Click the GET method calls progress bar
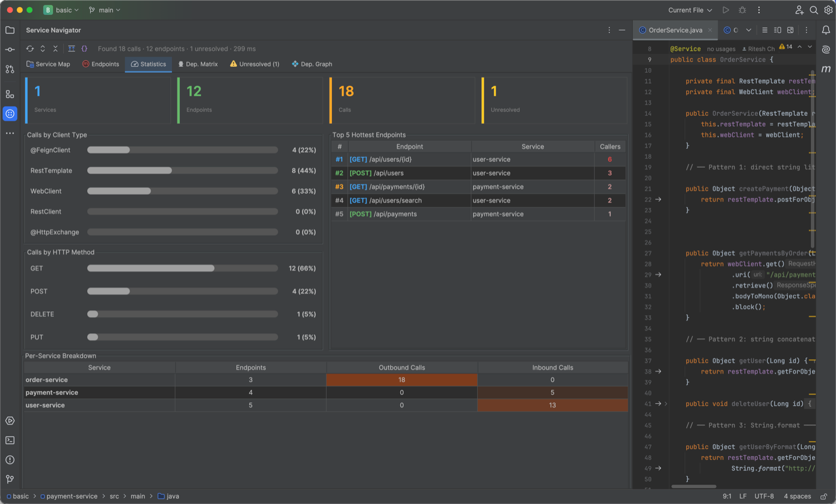The image size is (836, 504). [182, 269]
